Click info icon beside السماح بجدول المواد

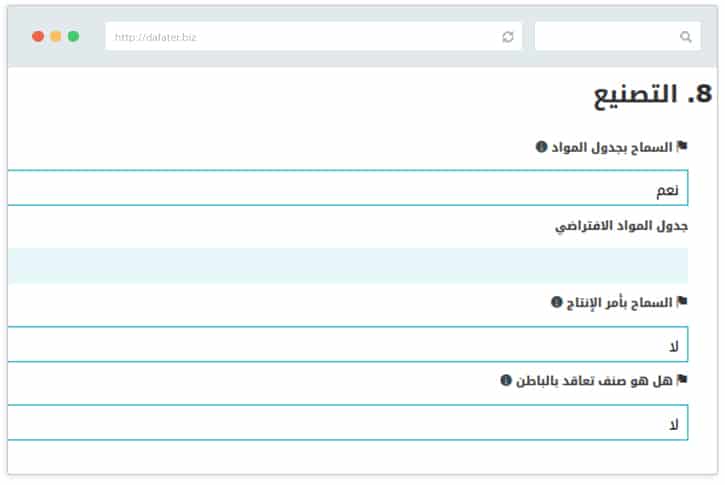pyautogui.click(x=541, y=147)
